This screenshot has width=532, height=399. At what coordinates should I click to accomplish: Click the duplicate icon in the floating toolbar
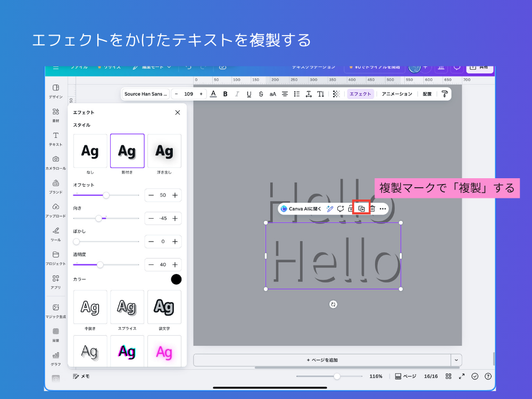tap(361, 209)
